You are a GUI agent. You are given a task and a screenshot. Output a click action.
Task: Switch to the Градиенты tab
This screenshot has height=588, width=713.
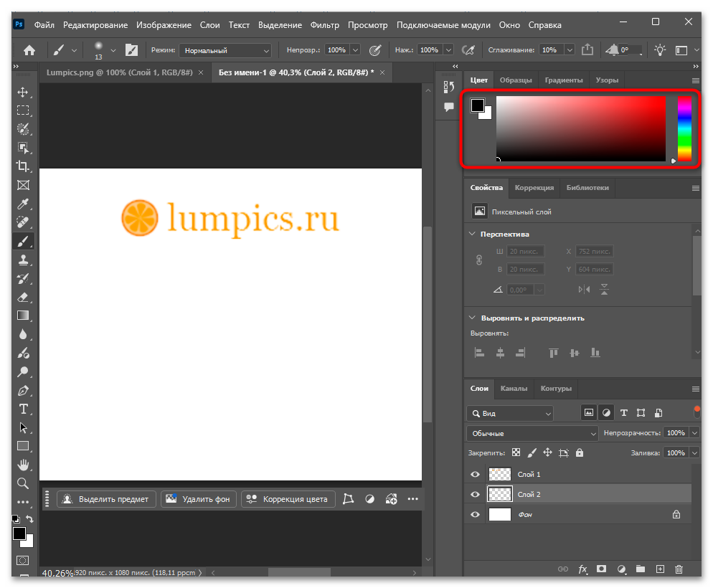click(563, 80)
